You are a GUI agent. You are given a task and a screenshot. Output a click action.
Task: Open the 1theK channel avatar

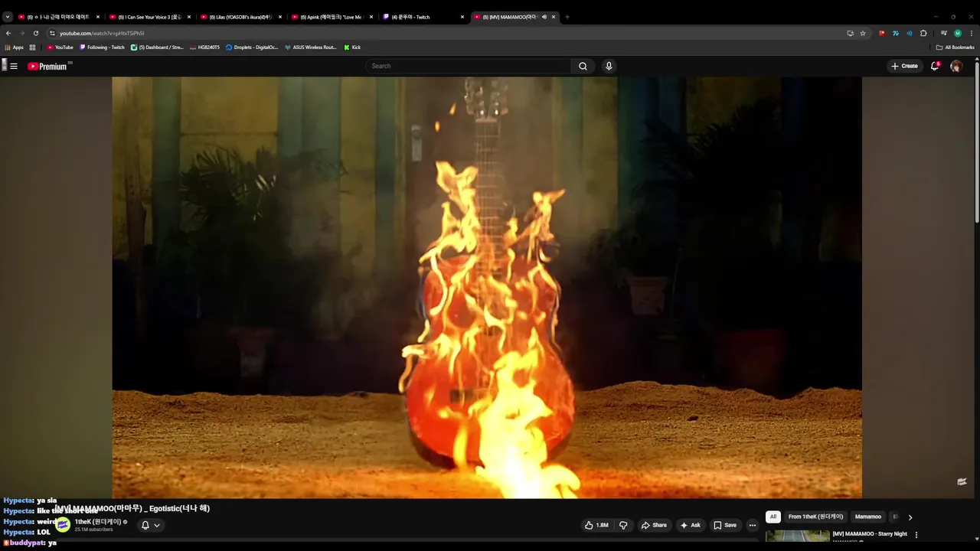63,525
